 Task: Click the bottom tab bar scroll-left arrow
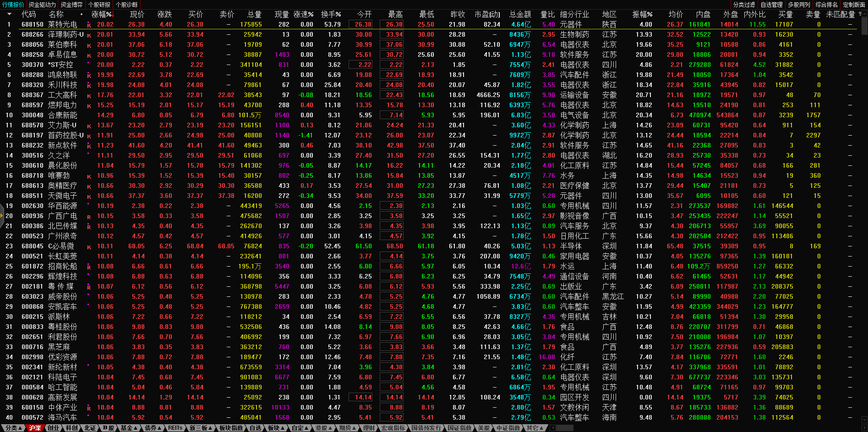tap(552, 428)
